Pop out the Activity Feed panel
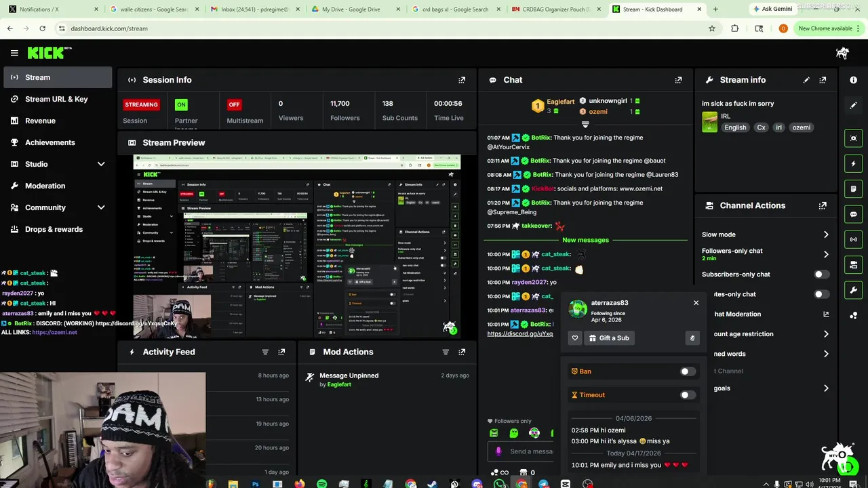This screenshot has height=488, width=868. click(x=281, y=352)
